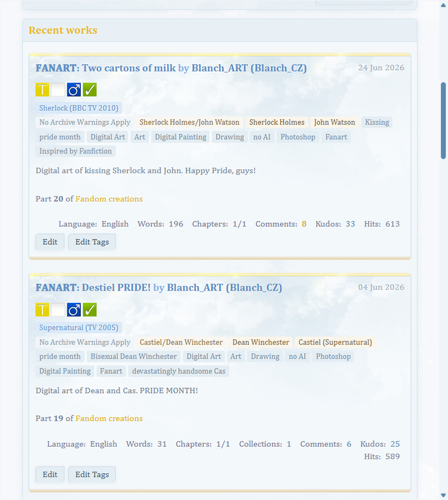Click the scrollbar down arrow
Viewport: 448px width, 500px height.
(443, 495)
